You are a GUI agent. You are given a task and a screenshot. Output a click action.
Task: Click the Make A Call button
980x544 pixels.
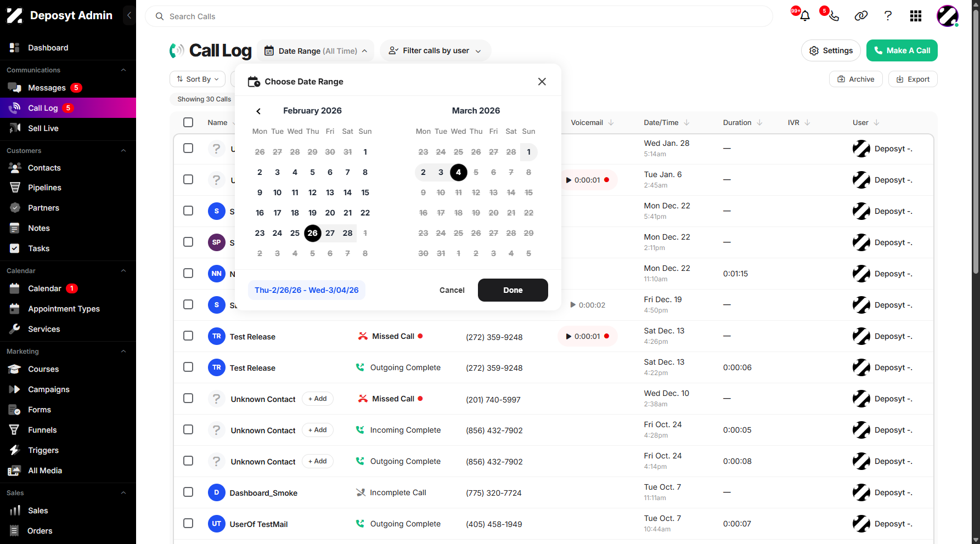pos(902,50)
